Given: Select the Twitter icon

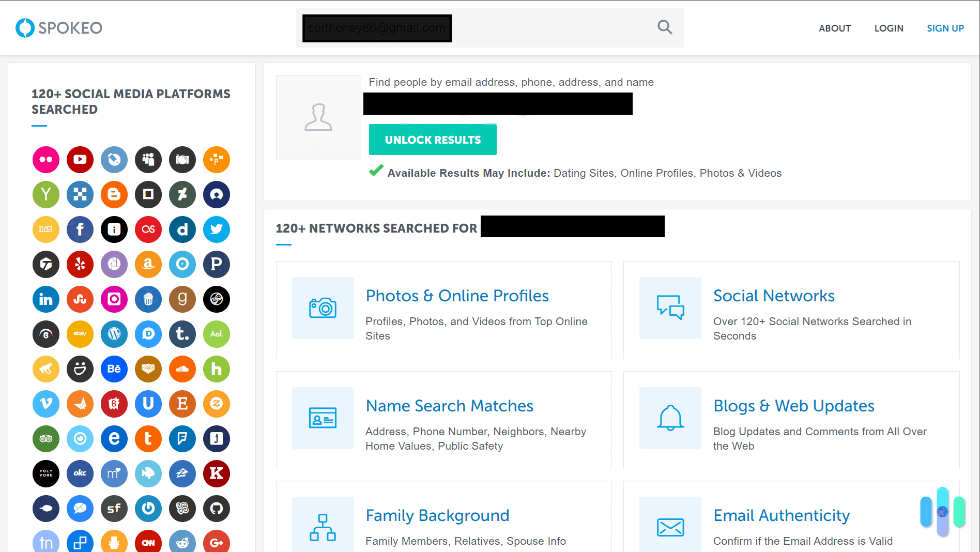Looking at the screenshot, I should (x=217, y=229).
